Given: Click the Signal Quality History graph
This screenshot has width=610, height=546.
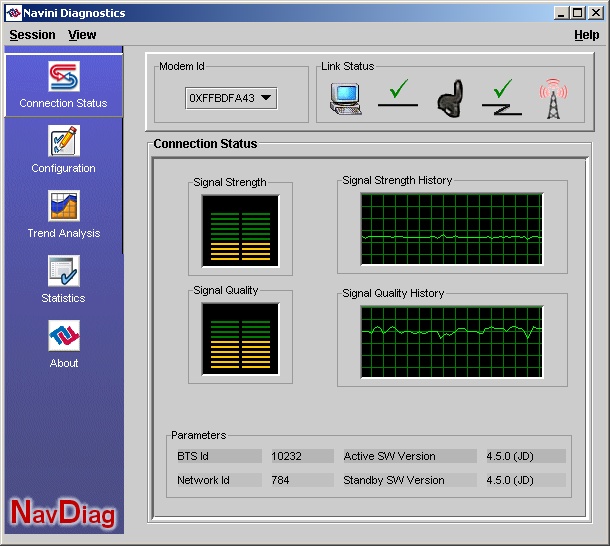Looking at the screenshot, I should pos(452,342).
